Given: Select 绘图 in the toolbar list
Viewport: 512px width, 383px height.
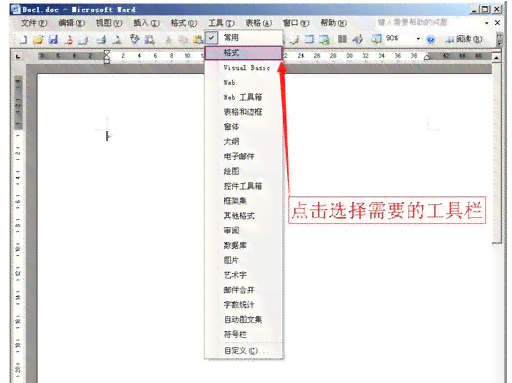Looking at the screenshot, I should [x=244, y=171].
